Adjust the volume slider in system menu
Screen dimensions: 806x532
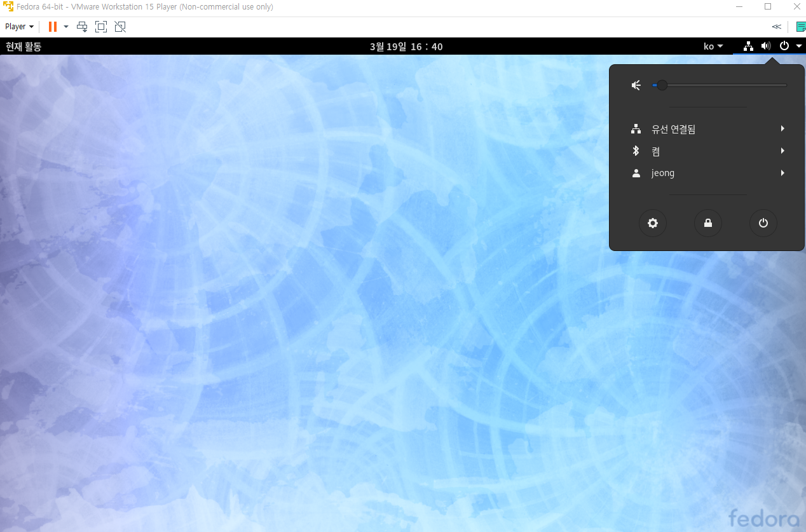pyautogui.click(x=720, y=85)
